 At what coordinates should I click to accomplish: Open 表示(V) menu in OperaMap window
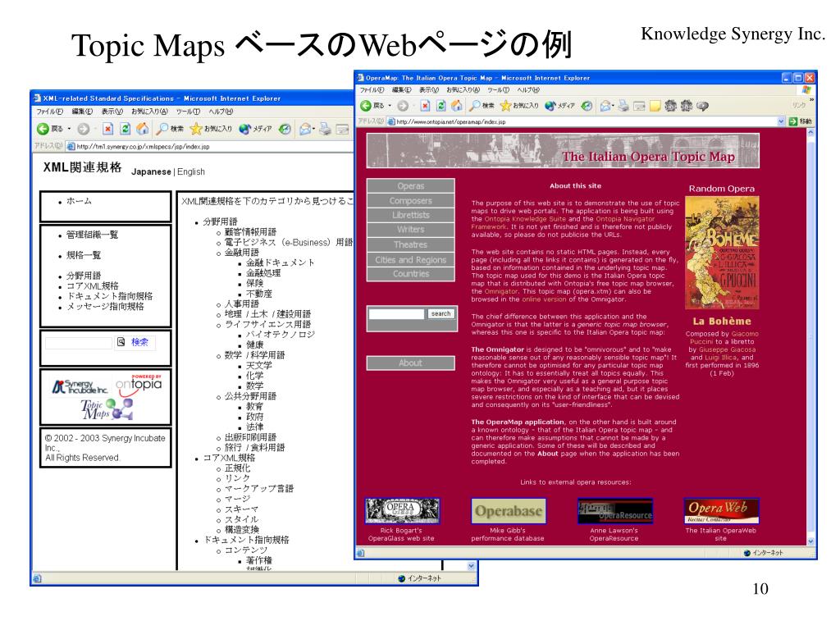428,90
